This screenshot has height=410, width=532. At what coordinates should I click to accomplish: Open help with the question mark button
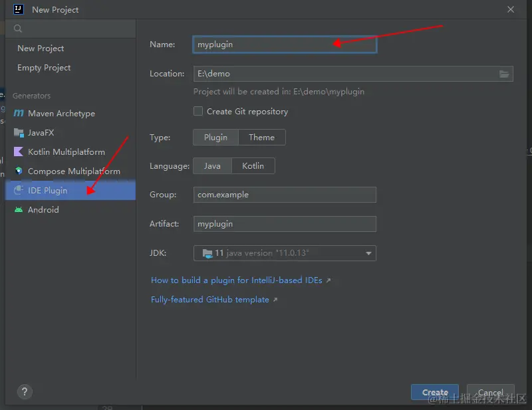tap(25, 392)
